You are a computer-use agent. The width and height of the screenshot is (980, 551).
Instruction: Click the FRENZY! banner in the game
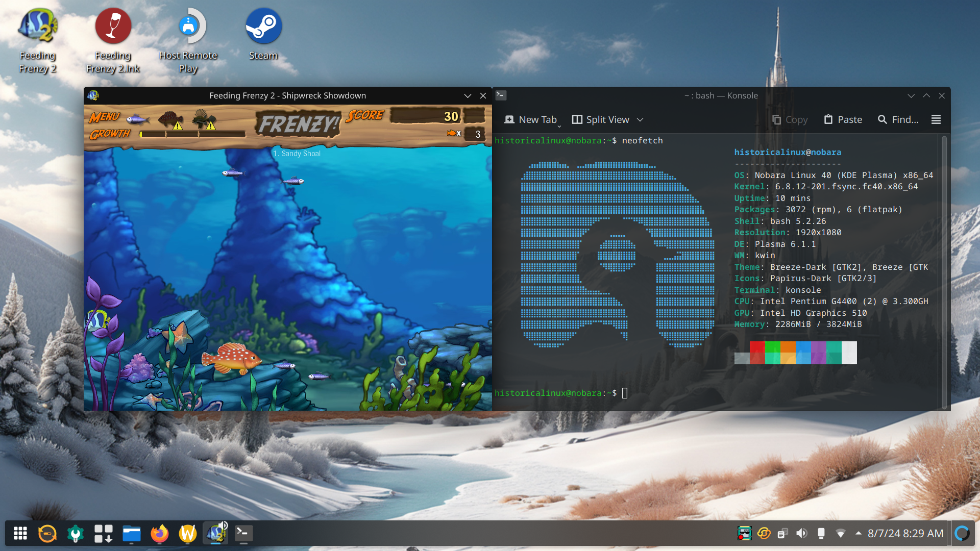(x=298, y=124)
